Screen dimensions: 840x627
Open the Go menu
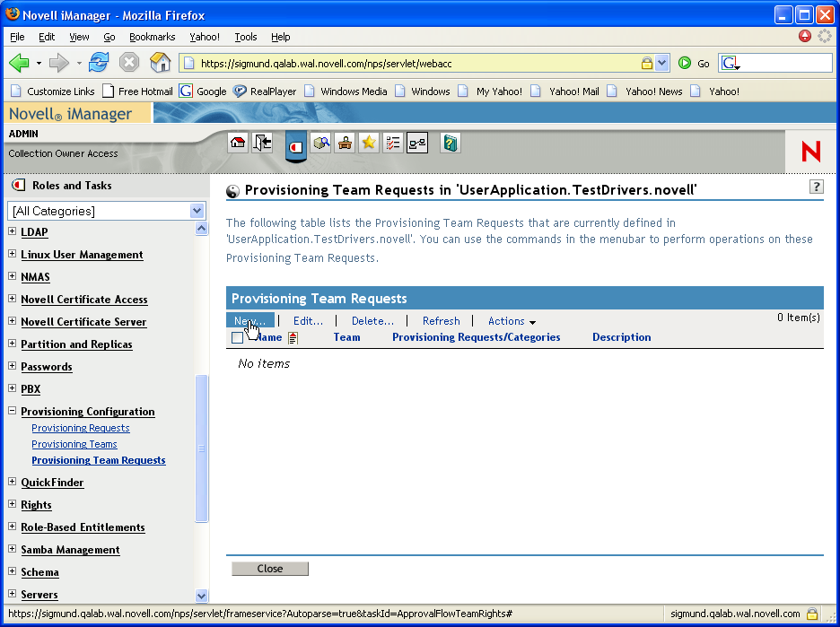click(109, 37)
